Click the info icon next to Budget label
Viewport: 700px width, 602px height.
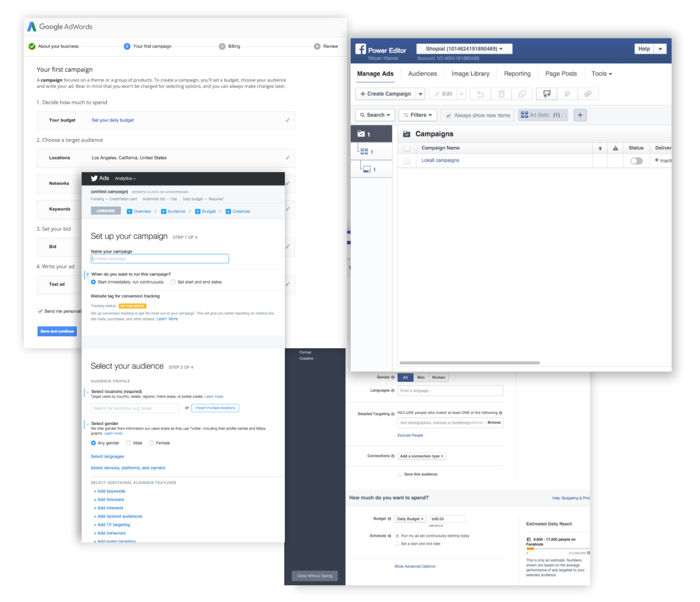[x=389, y=519]
